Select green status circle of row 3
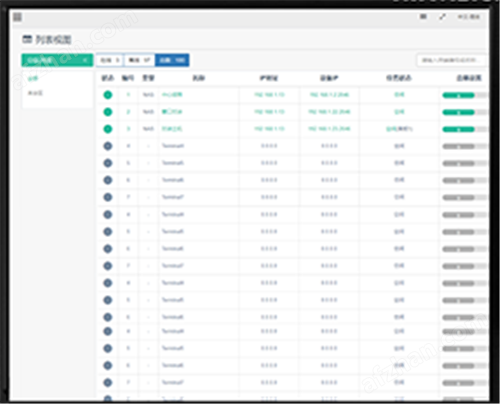The image size is (500, 404). point(108,129)
